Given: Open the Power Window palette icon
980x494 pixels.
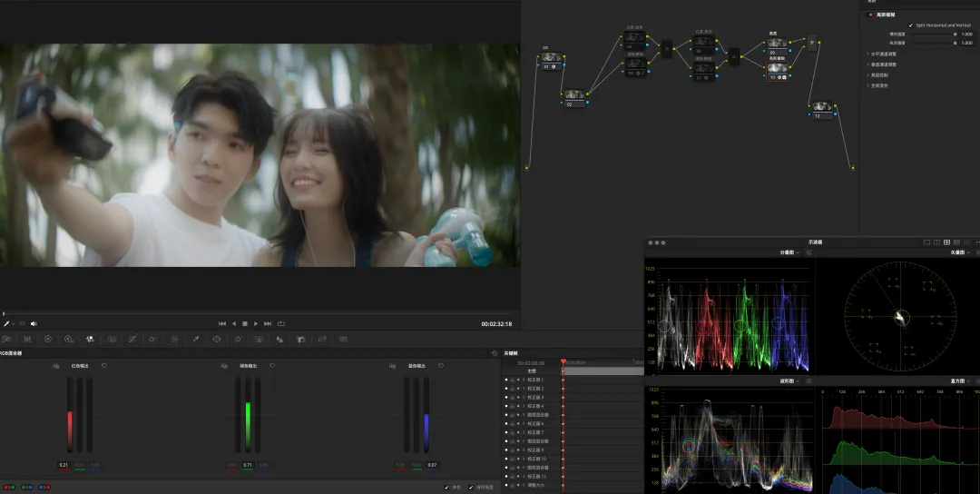Looking at the screenshot, I should [216, 339].
